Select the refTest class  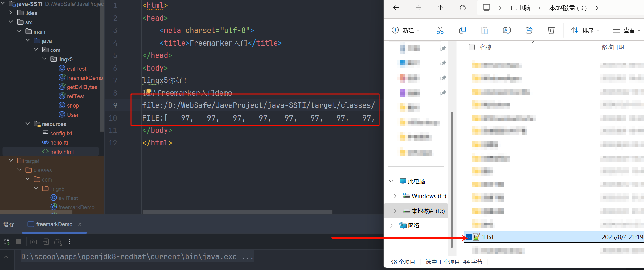76,96
